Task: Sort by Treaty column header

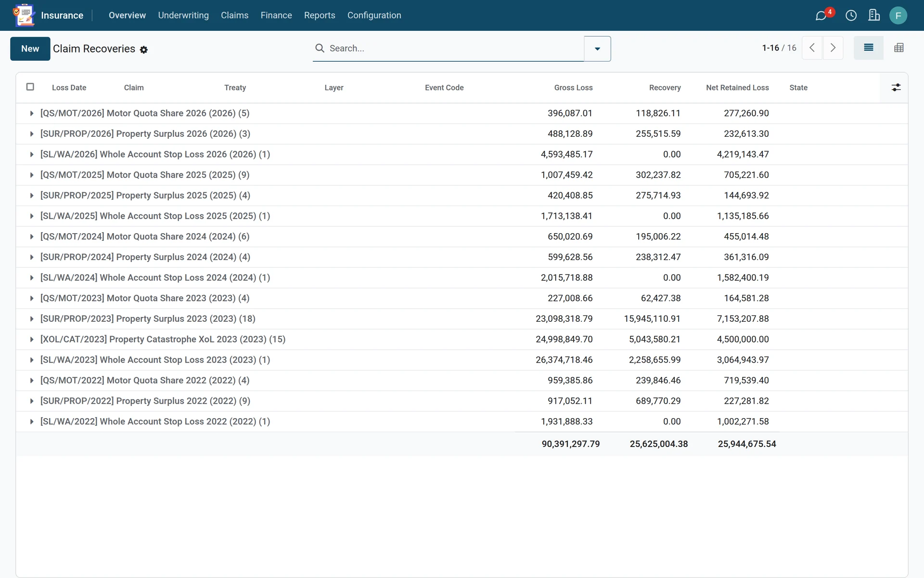Action: coord(235,88)
